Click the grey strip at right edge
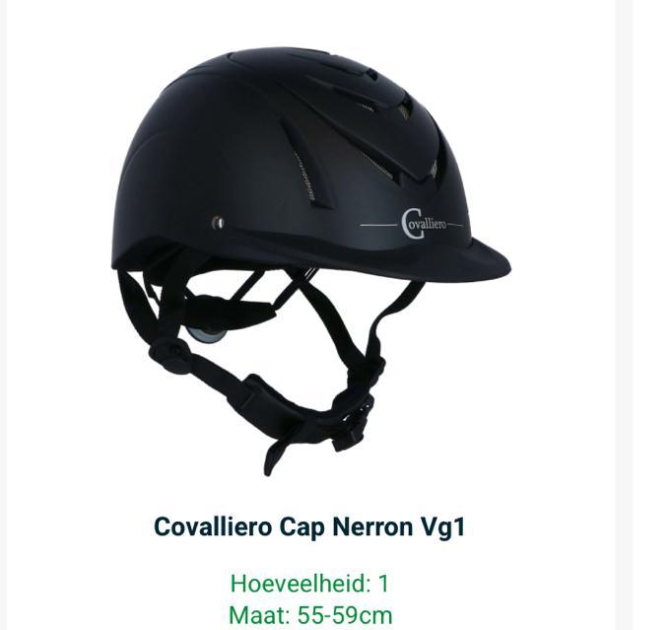Screen dimensions: 672x630 [x=624, y=315]
